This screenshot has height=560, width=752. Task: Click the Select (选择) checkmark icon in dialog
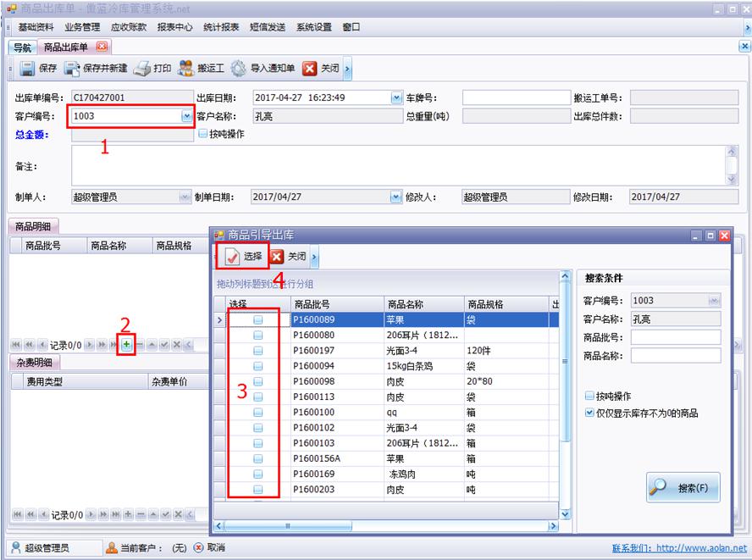click(x=233, y=257)
